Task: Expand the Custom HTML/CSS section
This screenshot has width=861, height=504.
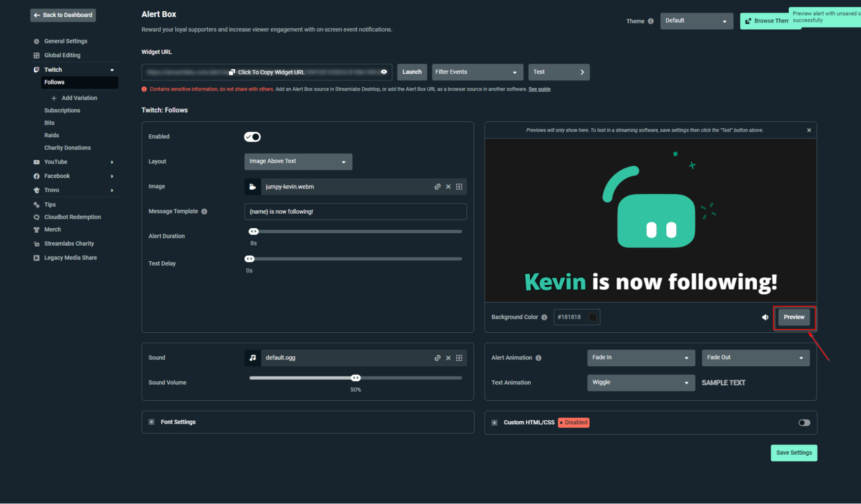Action: tap(494, 423)
